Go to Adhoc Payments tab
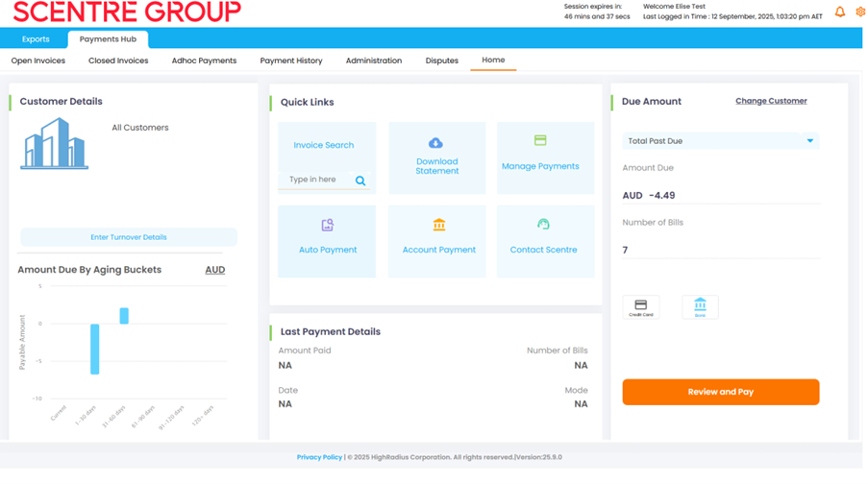This screenshot has width=868, height=484. coord(205,60)
